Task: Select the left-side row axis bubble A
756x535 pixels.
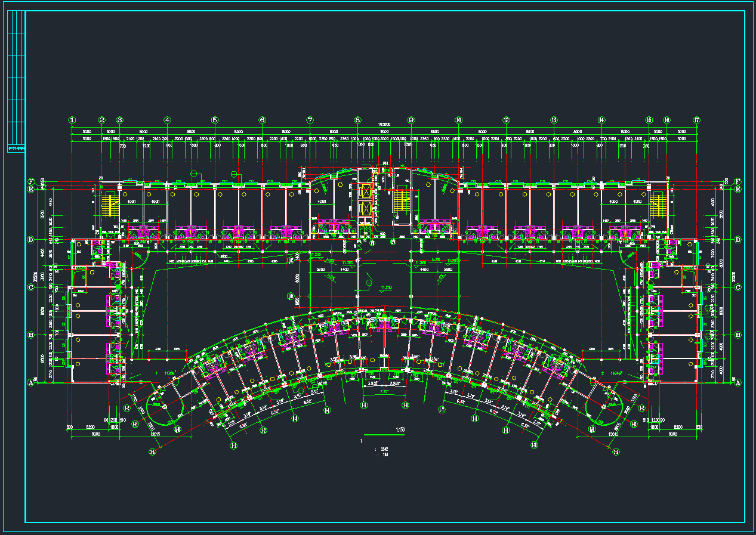Action: coord(31,383)
